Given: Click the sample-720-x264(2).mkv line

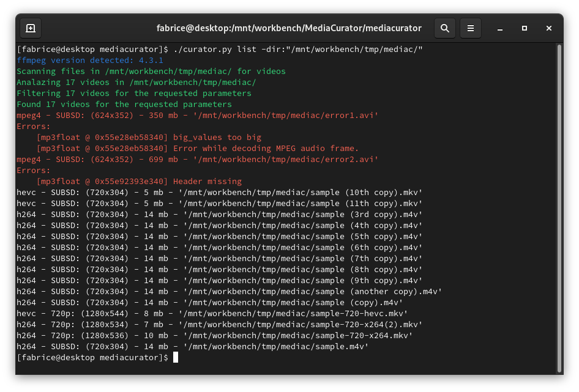Looking at the screenshot, I should tap(219, 324).
